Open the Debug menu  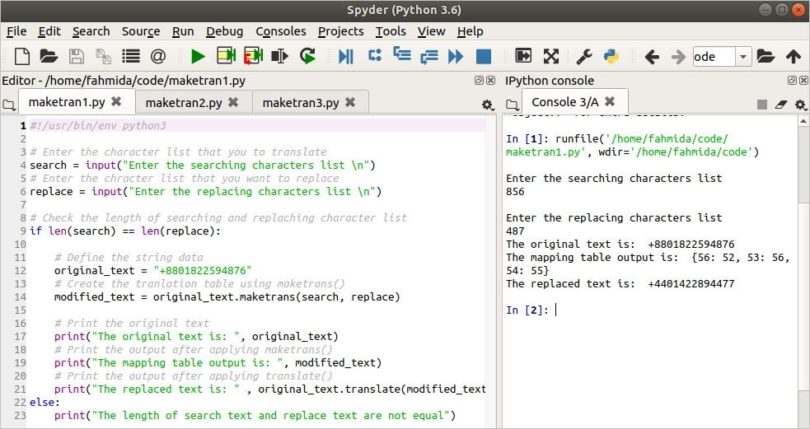click(x=225, y=32)
